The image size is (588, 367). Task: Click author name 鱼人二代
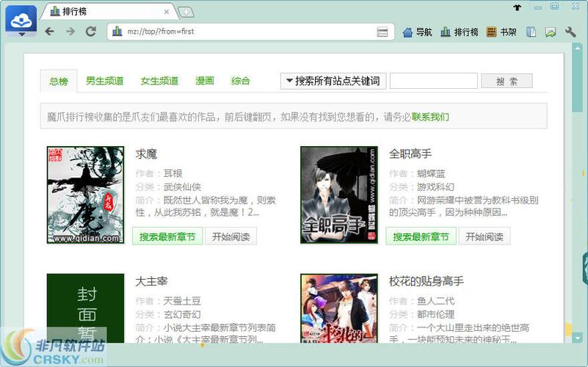436,301
